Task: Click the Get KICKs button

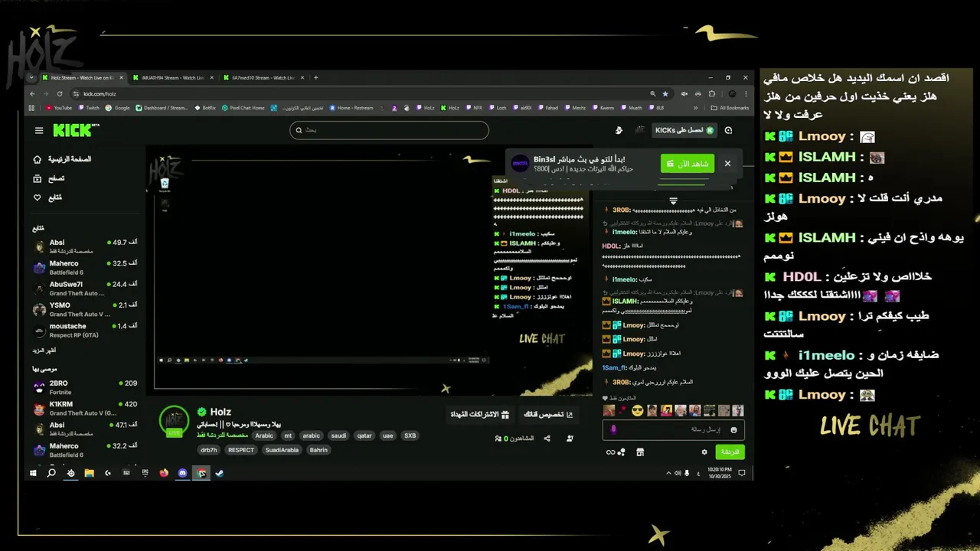Action: (684, 130)
